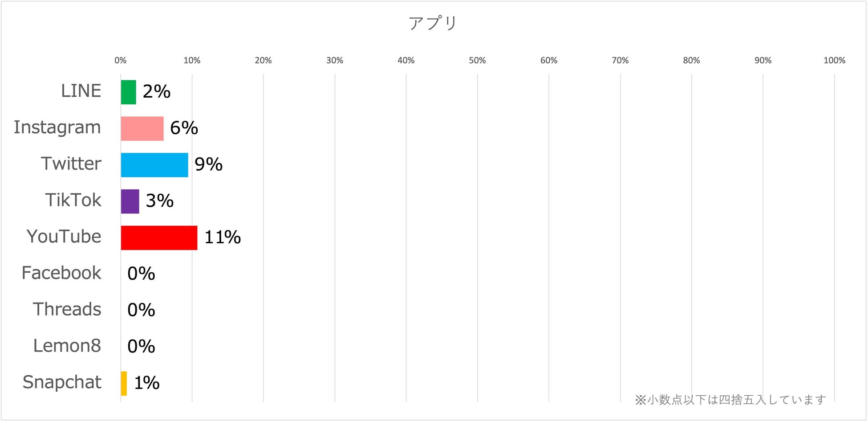Click the 9% data label beside Twitter

coord(208,164)
